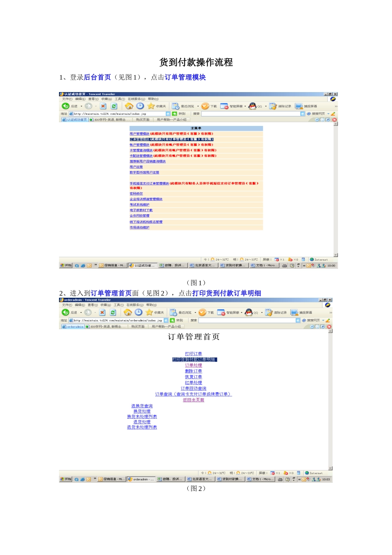Click 最近浏览 icon in the 认证成功首页 browser

coord(175,106)
